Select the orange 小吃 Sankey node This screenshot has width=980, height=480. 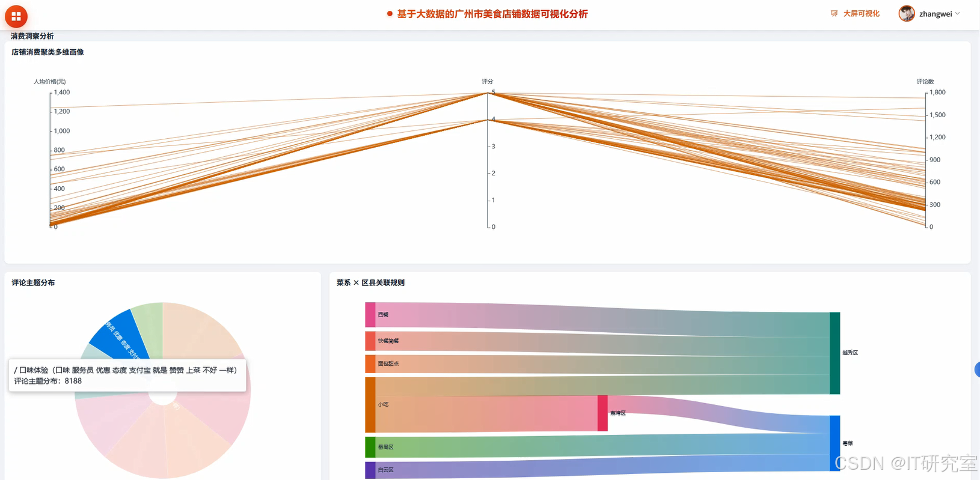tap(370, 404)
